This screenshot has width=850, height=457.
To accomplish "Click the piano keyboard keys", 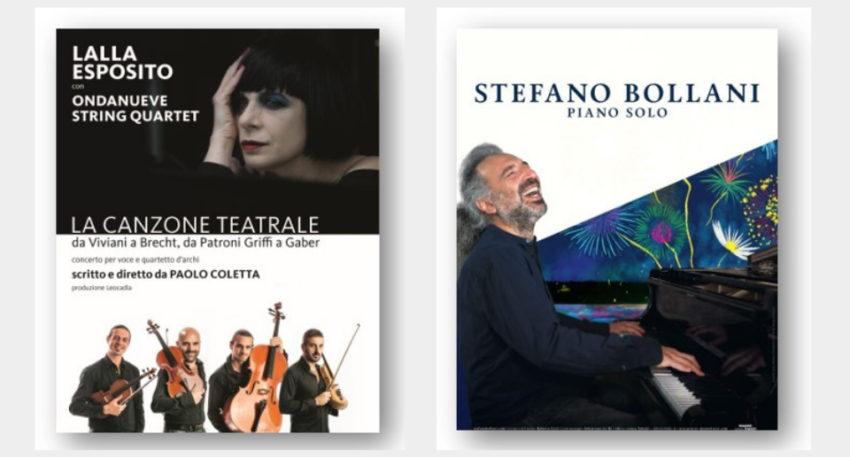I will [675, 392].
